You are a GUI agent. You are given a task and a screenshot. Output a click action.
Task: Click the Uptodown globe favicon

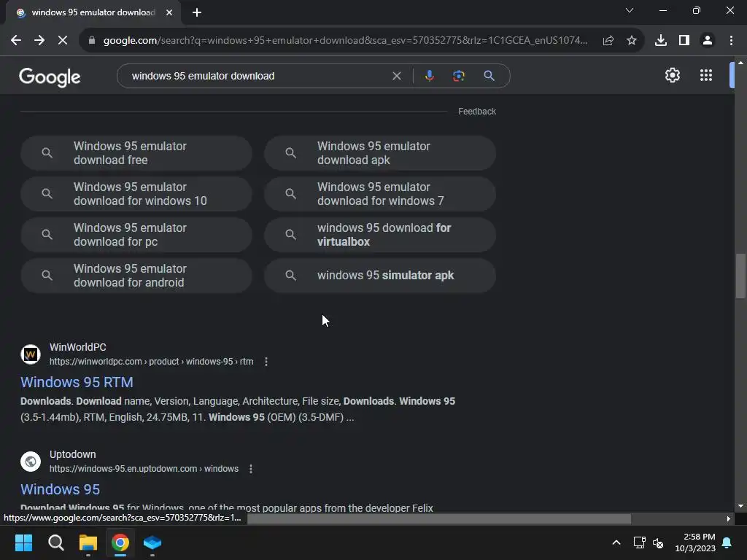(x=31, y=462)
